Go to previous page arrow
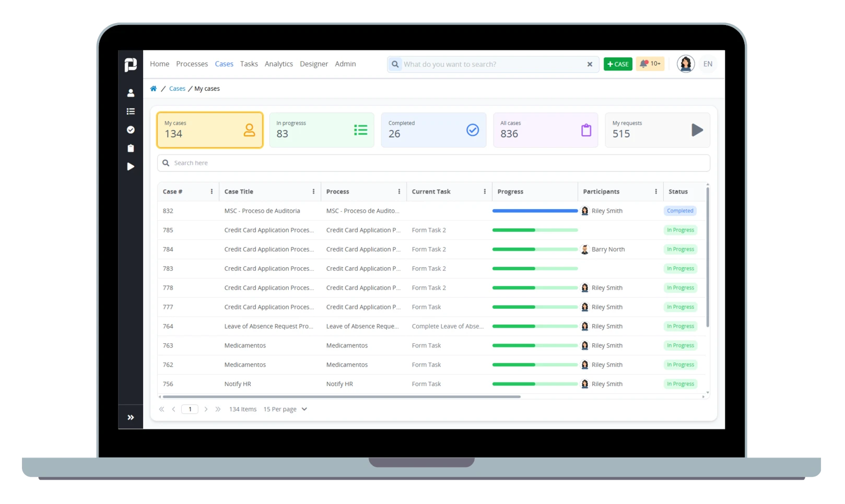 pos(173,409)
